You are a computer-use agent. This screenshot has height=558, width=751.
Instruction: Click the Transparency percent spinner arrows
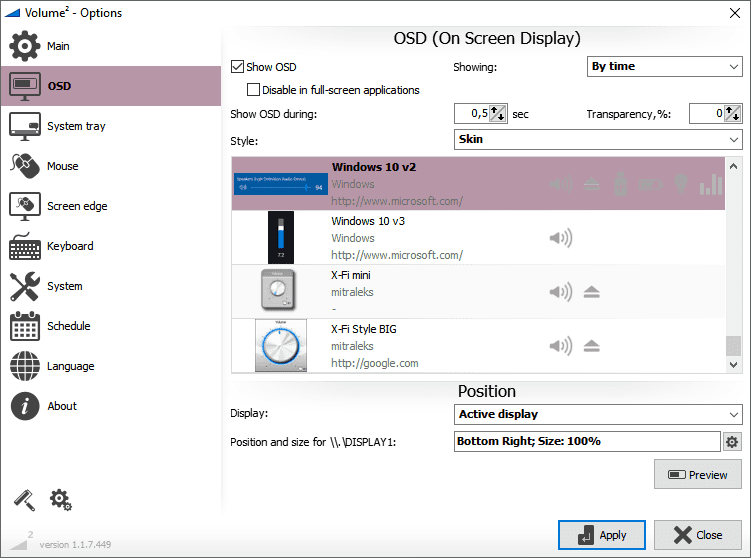tap(732, 114)
